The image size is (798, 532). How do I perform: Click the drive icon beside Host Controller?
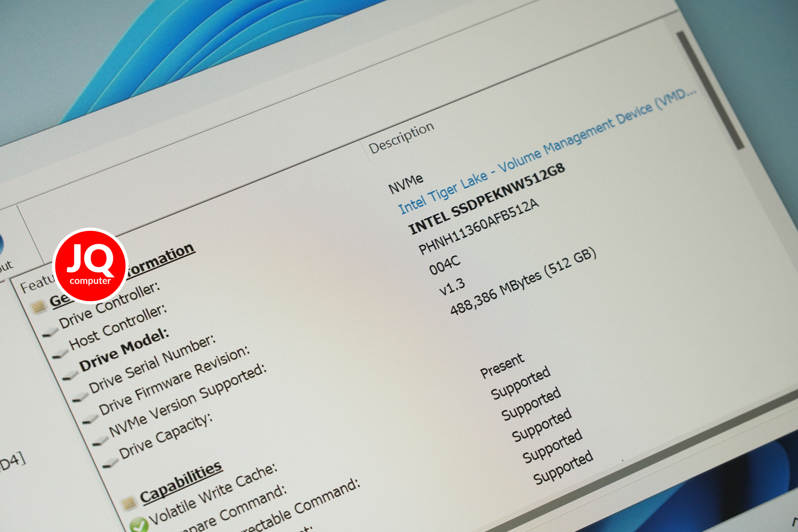pos(60,354)
